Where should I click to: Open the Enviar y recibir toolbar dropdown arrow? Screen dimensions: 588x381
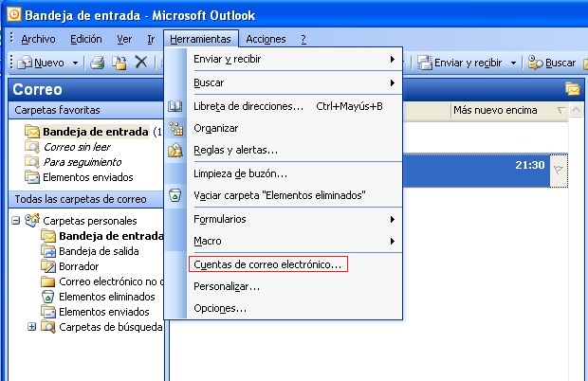pyautogui.click(x=513, y=63)
